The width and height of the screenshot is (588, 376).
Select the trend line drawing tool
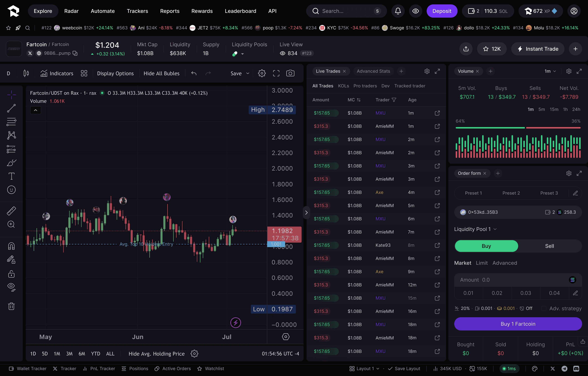pos(11,108)
